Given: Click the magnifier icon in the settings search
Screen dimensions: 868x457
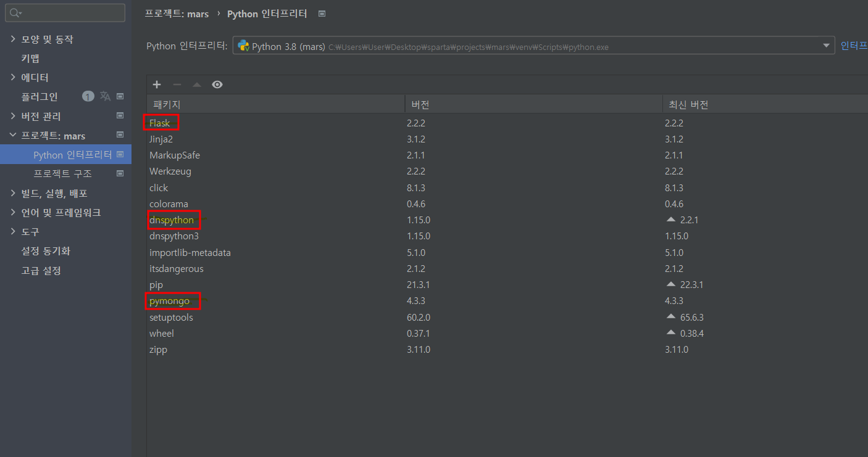Looking at the screenshot, I should tap(15, 13).
